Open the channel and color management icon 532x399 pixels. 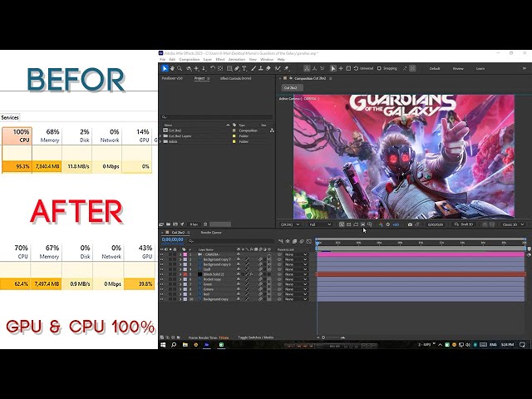click(381, 224)
